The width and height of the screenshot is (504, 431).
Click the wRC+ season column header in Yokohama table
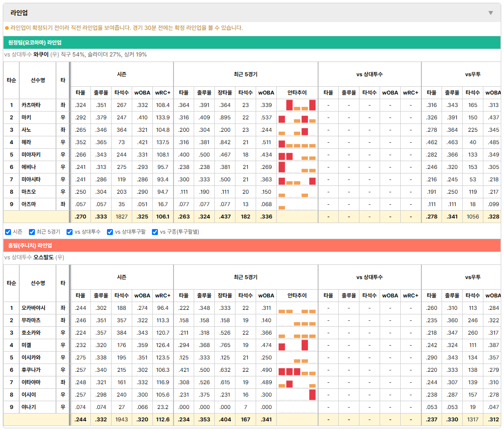point(162,93)
